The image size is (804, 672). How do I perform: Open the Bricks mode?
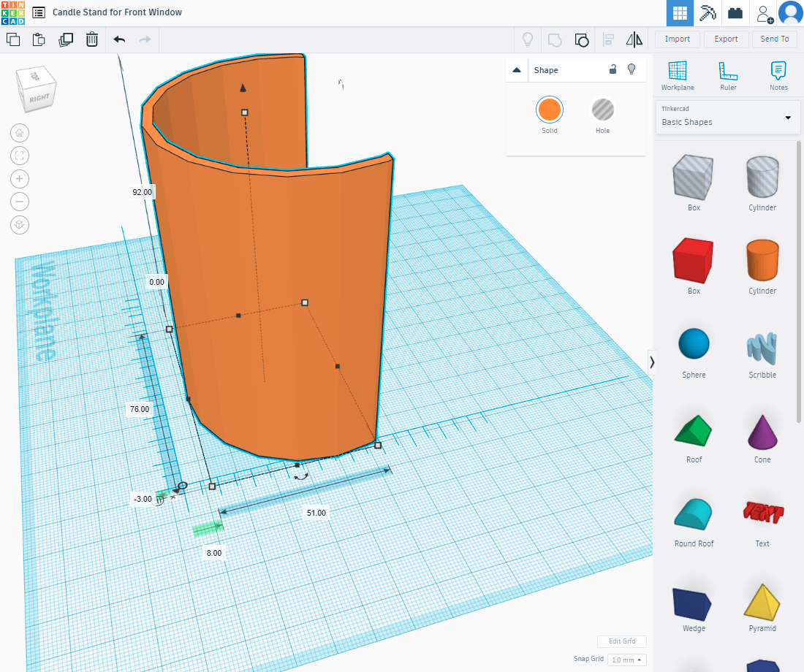(735, 13)
